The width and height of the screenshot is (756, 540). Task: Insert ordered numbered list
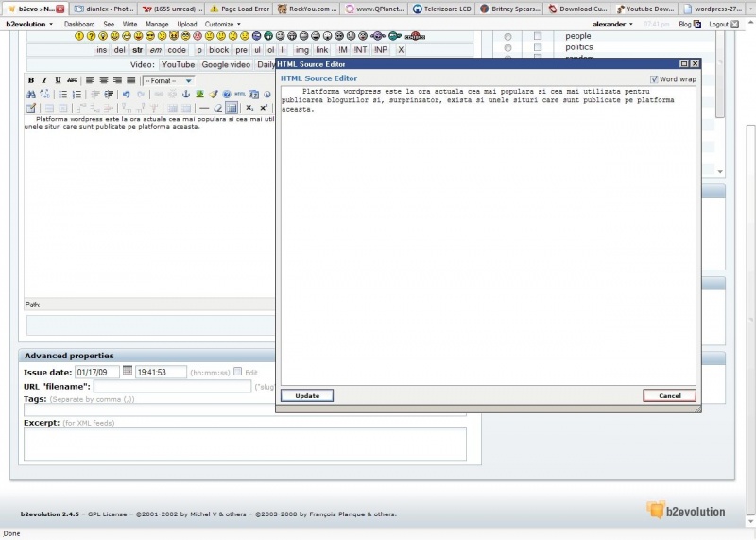(77, 95)
